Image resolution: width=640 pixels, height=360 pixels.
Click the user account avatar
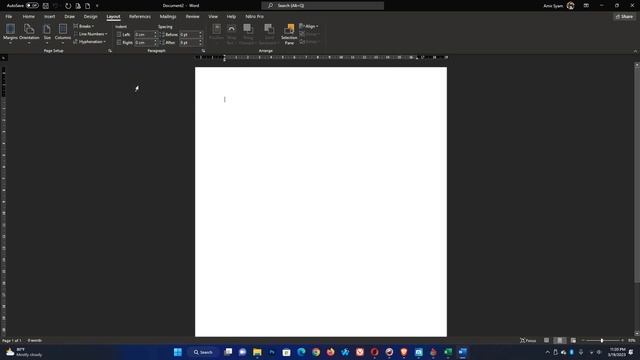tap(571, 6)
